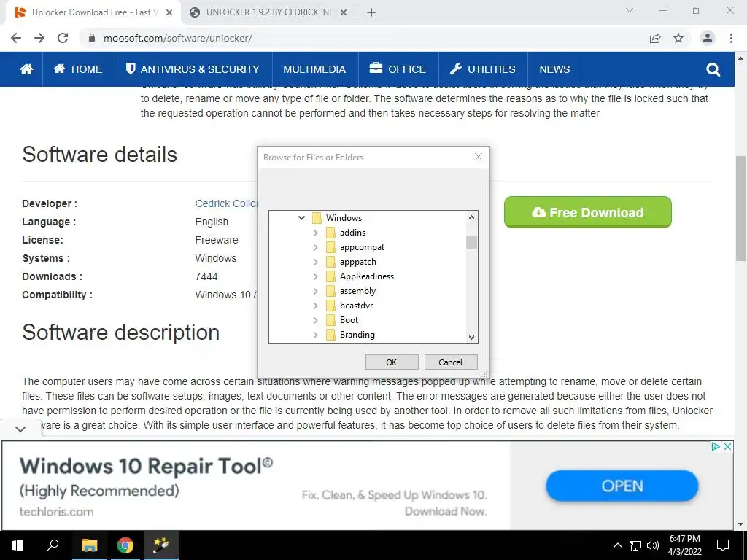Open the Windows Start menu

click(x=18, y=545)
